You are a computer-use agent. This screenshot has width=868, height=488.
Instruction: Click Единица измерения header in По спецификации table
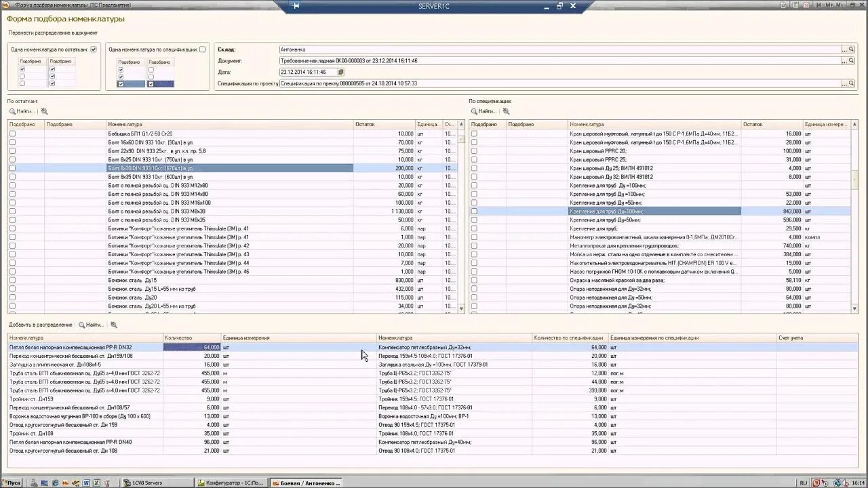827,125
